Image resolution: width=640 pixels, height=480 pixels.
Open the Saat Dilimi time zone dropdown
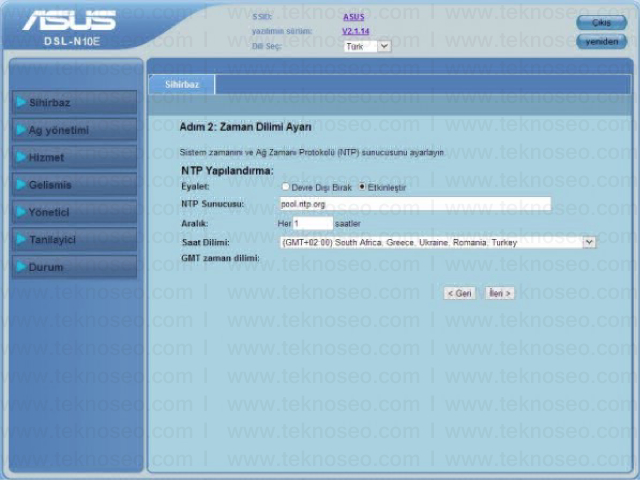tap(438, 242)
